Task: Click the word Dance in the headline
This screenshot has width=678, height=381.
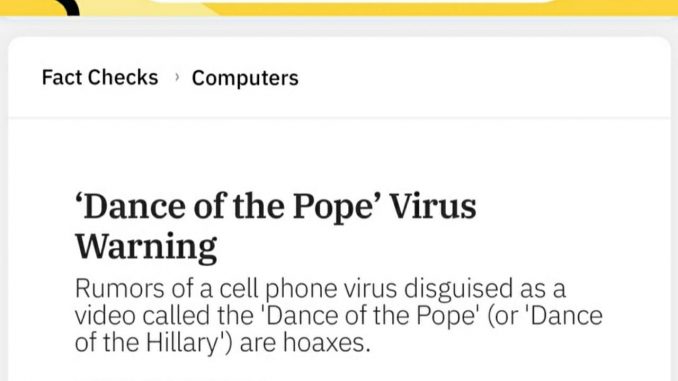Action: pyautogui.click(x=131, y=206)
